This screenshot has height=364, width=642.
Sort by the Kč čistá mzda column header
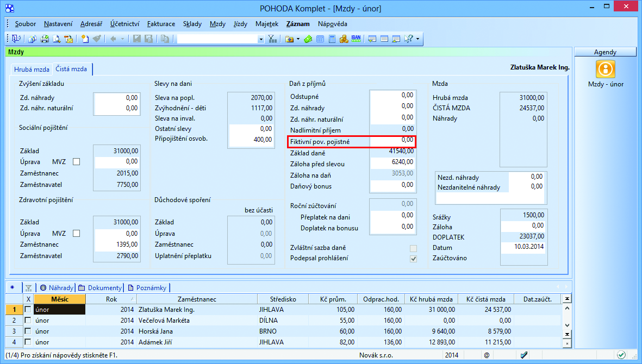coord(486,299)
